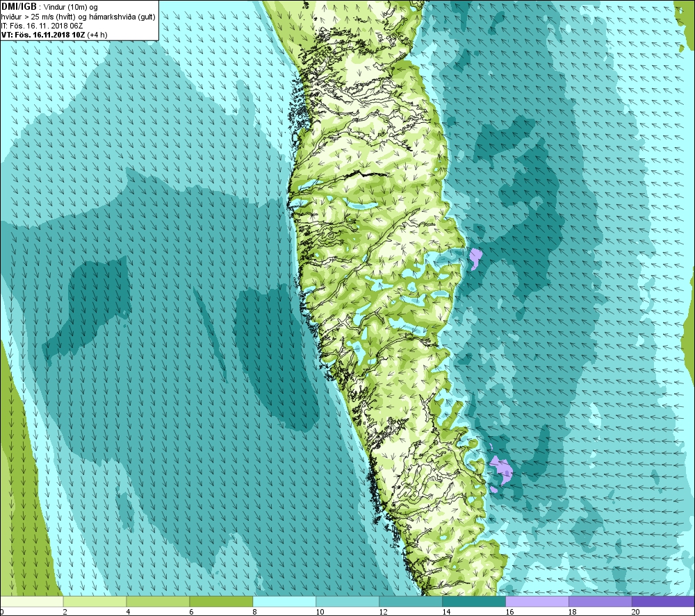Click the scale number "4"
The width and height of the screenshot is (695, 616).
[x=129, y=612]
